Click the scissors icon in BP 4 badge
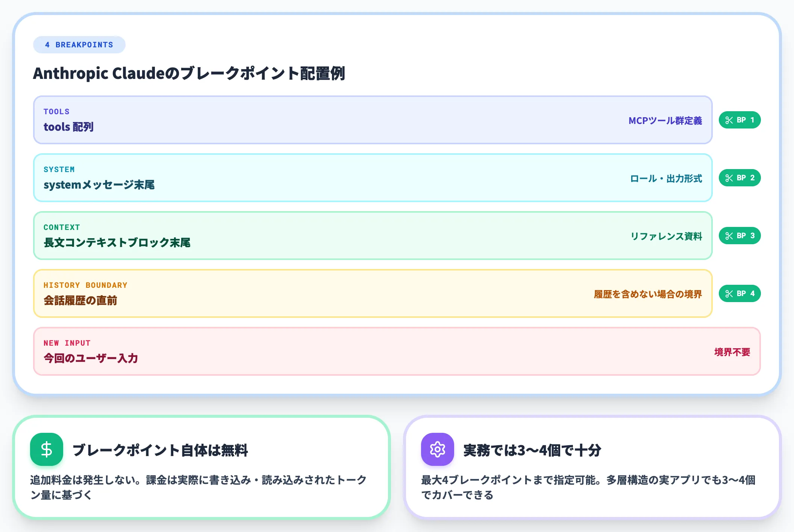This screenshot has width=794, height=532. [x=729, y=294]
